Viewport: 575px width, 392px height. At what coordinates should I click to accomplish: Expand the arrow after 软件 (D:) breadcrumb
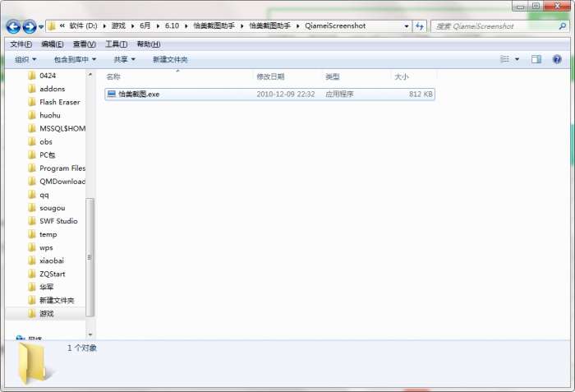pyautogui.click(x=104, y=26)
